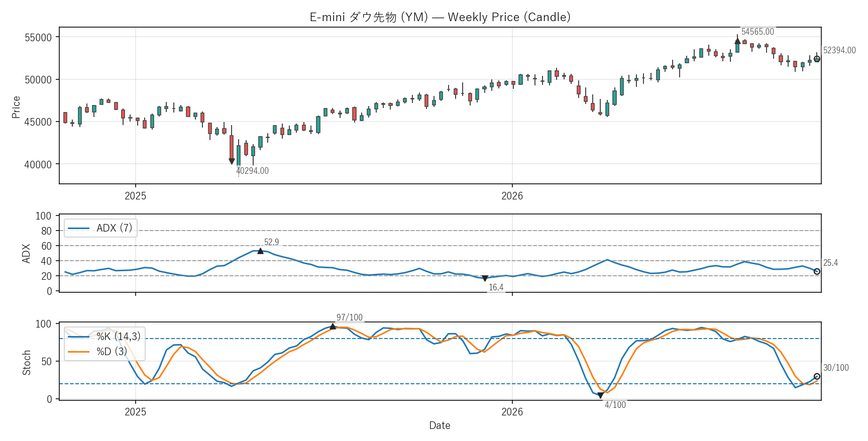Select the 4/100 stochastic low annotation
Viewport: 868px width, 441px height.
tap(615, 405)
